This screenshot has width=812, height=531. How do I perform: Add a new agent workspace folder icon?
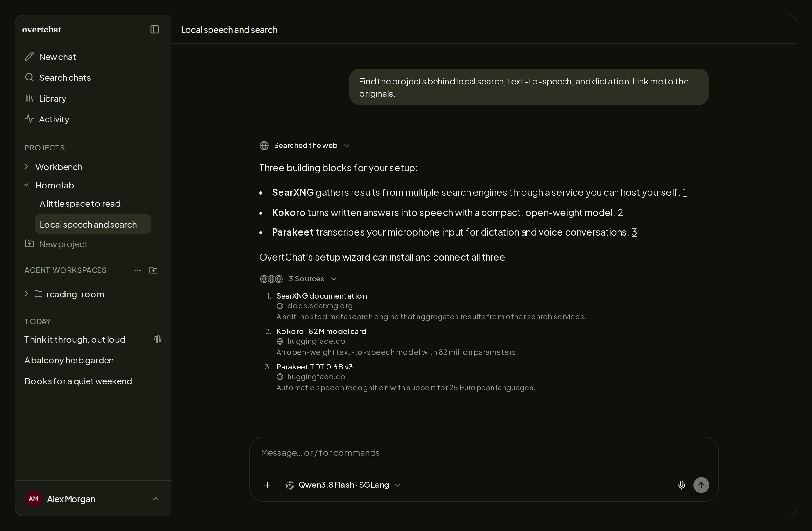(153, 270)
